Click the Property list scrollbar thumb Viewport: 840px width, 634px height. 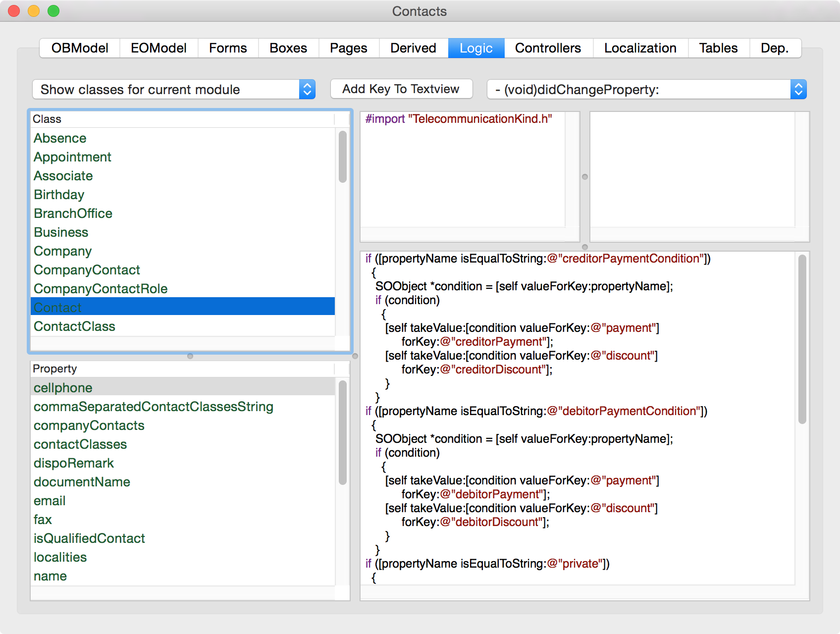[342, 432]
